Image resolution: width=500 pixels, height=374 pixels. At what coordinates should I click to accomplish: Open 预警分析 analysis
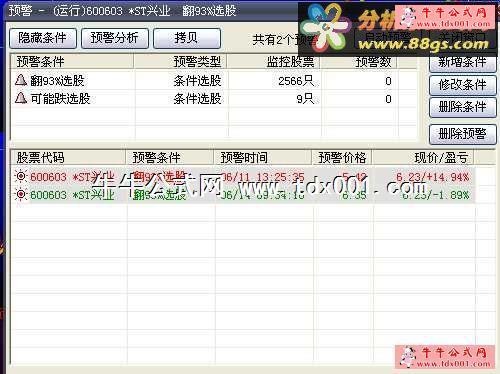point(115,38)
